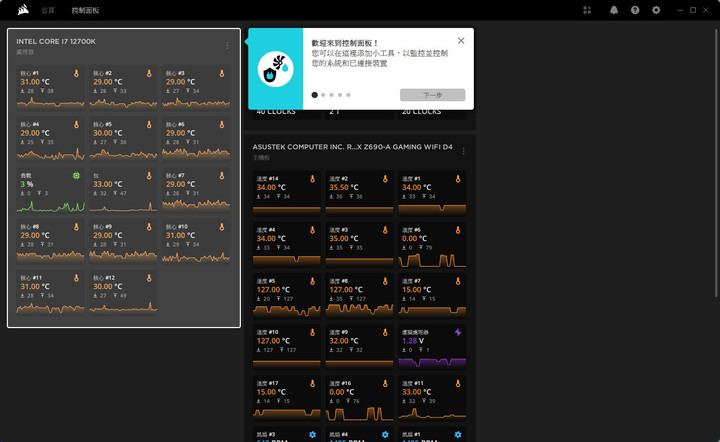Click the 溫度 #3 35.00 °C reading
Screen dimensions: 720x442
344,239
